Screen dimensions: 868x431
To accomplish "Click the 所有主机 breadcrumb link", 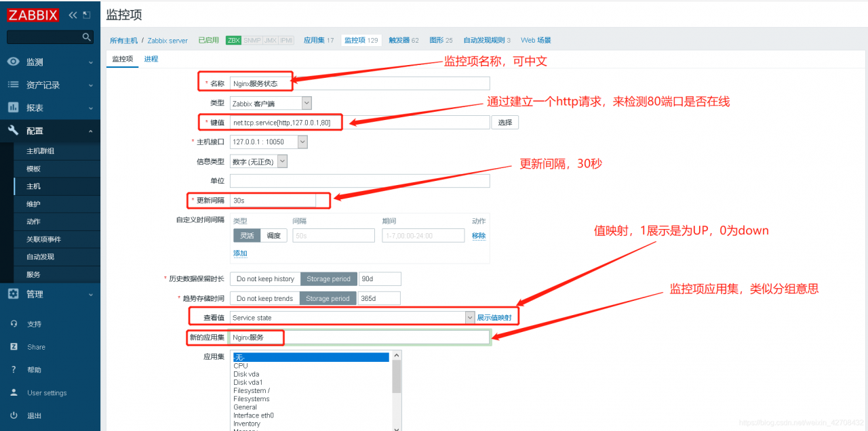I will coord(123,41).
